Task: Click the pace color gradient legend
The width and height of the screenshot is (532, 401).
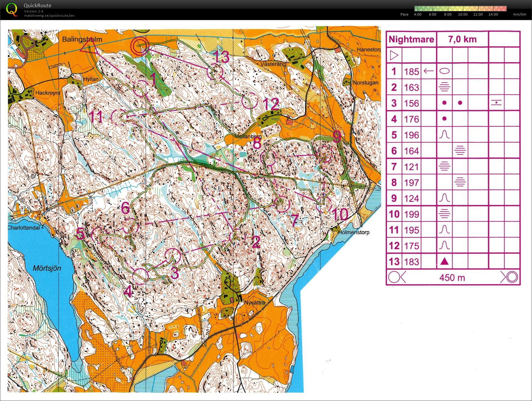Action: [x=460, y=9]
